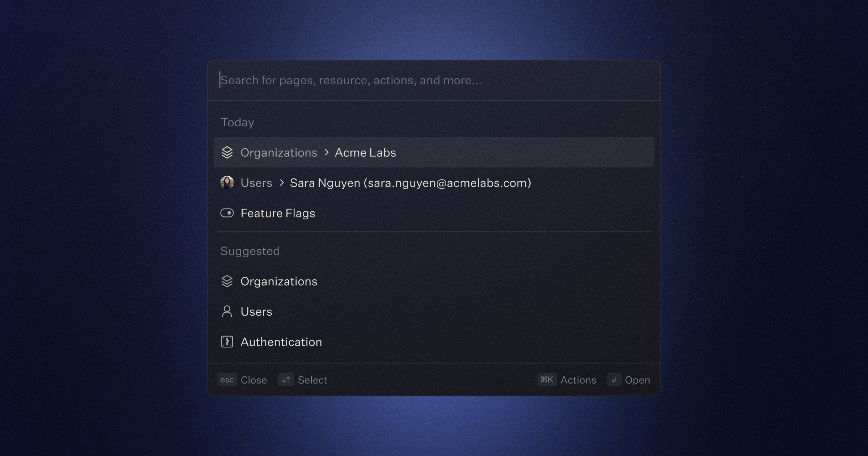The image size is (868, 456).
Task: Click the Feature Flags toggle icon
Action: click(228, 213)
